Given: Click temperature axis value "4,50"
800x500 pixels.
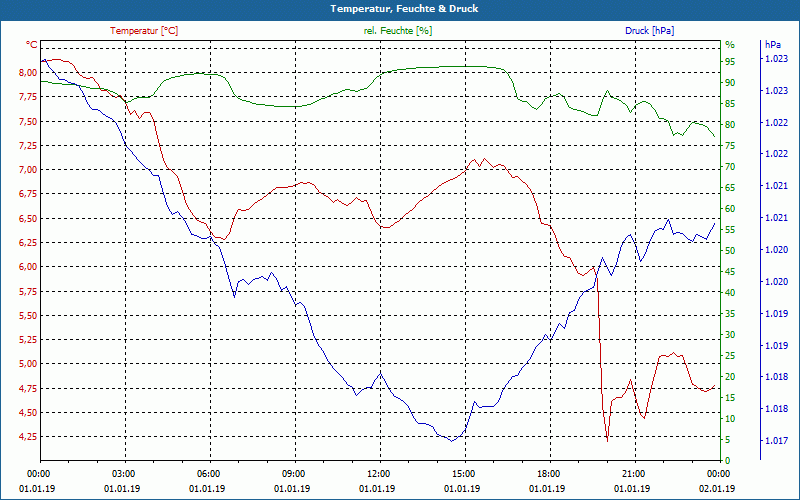Looking at the screenshot, I should click(x=28, y=413).
